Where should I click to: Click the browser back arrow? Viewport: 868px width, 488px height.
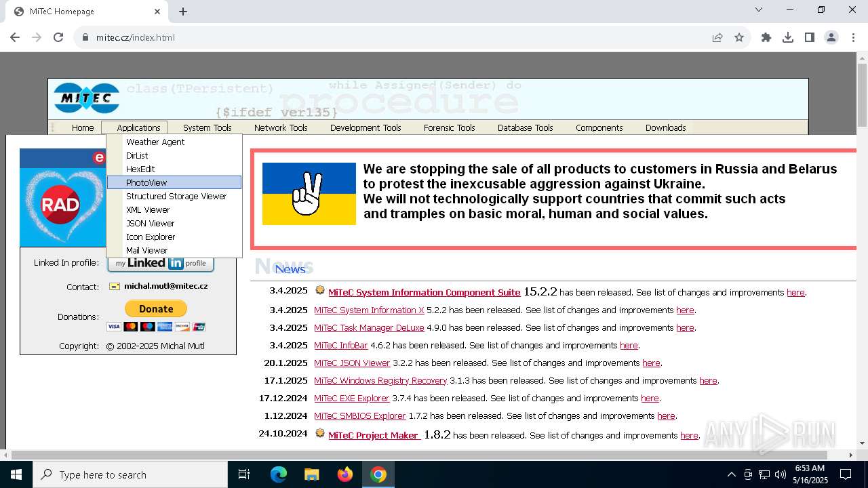(15, 37)
